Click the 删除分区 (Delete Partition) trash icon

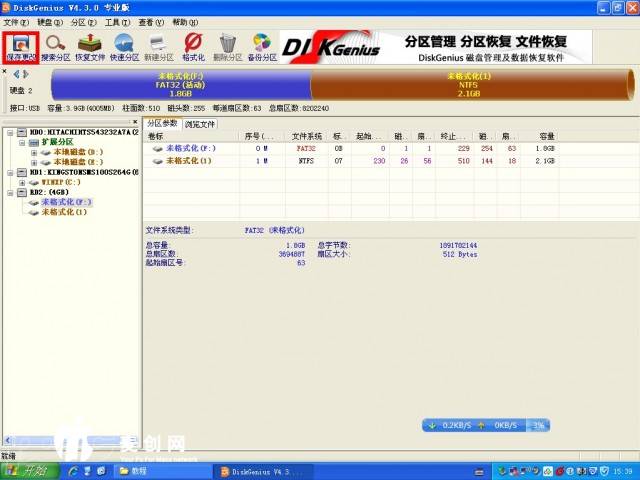click(x=228, y=46)
